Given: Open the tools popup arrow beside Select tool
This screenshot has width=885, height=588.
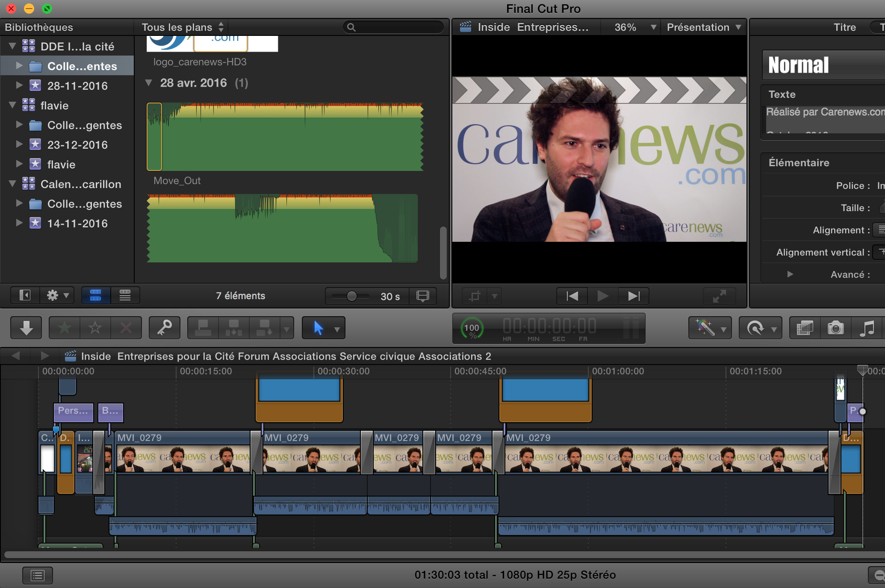Looking at the screenshot, I should click(x=337, y=329).
